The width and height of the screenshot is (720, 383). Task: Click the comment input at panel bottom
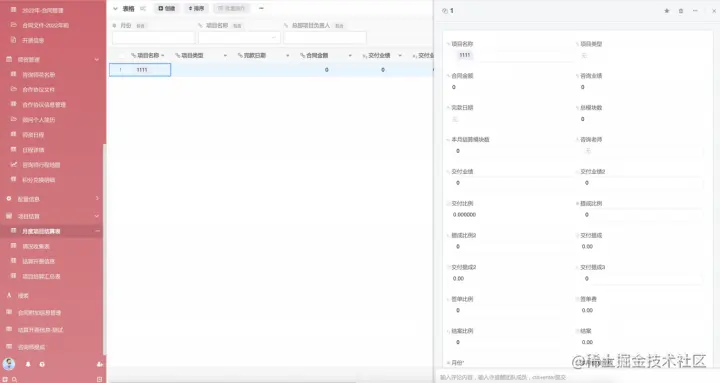(576, 377)
